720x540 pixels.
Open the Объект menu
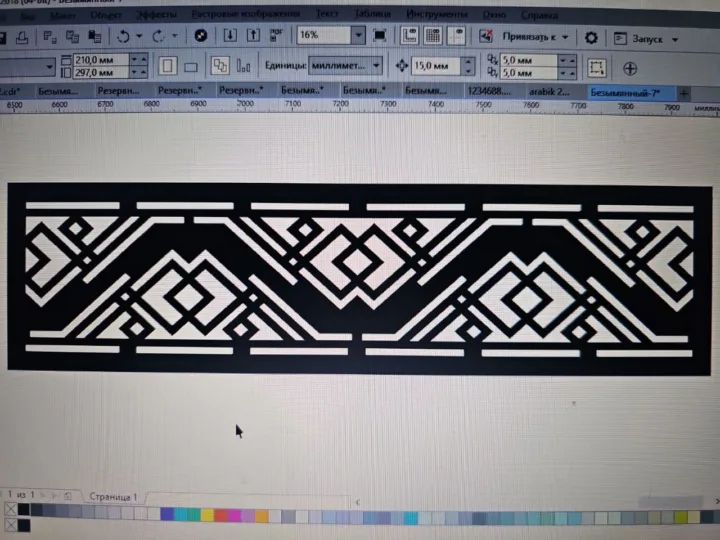click(x=106, y=16)
